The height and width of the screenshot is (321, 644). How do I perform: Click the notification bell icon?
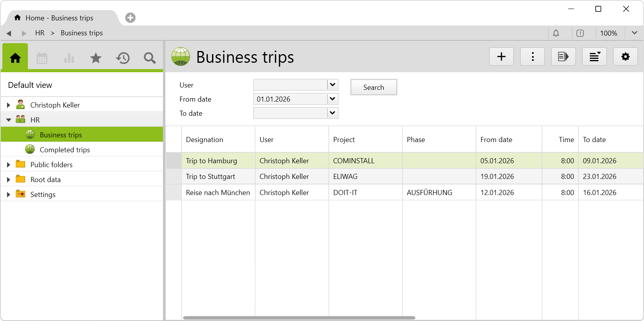tap(556, 33)
